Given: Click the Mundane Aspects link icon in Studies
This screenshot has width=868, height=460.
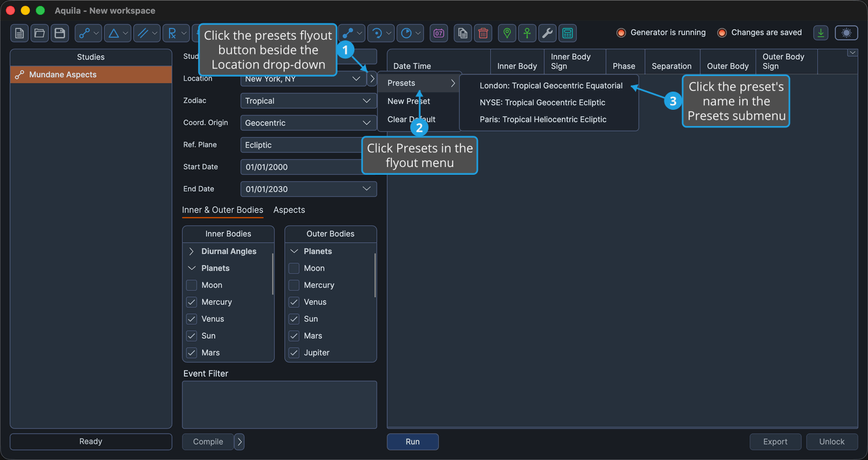Looking at the screenshot, I should point(20,75).
